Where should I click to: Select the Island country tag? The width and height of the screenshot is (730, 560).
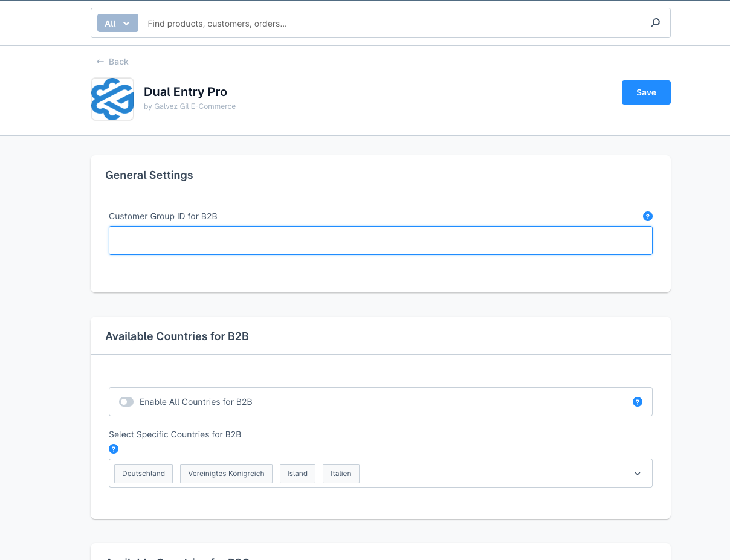(x=297, y=474)
